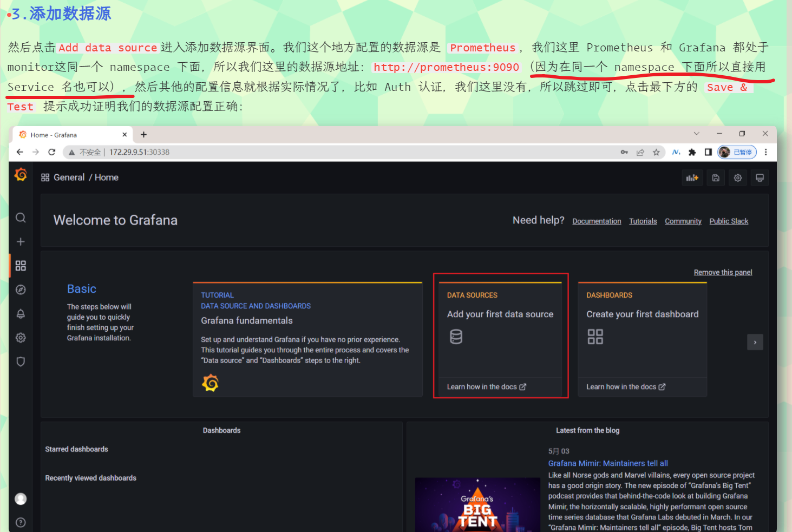792x532 pixels.
Task: Bookmark this page with star icon
Action: click(656, 153)
